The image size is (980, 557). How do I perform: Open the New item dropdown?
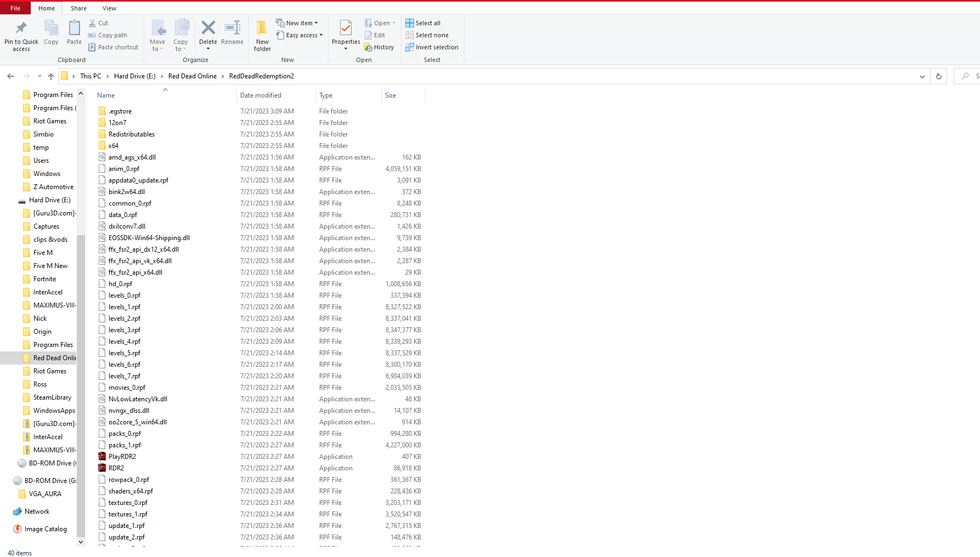pos(297,23)
